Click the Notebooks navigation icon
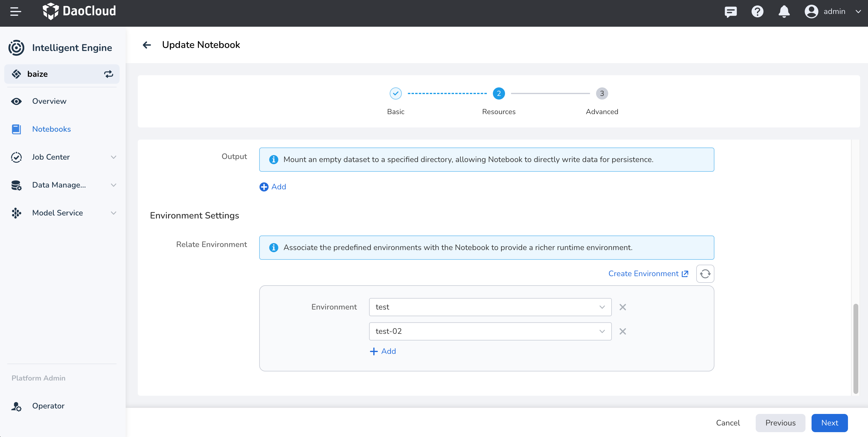The image size is (868, 437). (x=16, y=129)
